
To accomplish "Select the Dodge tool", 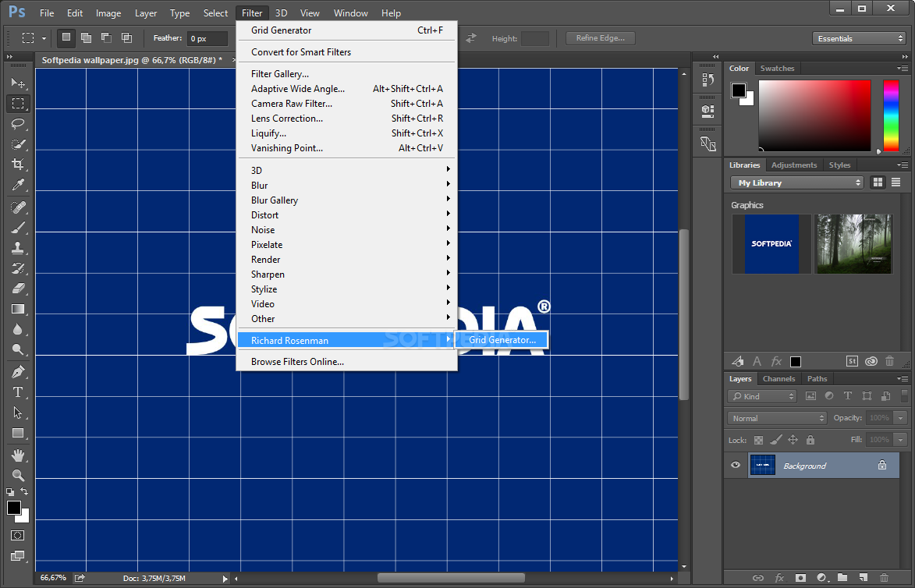I will [18, 349].
